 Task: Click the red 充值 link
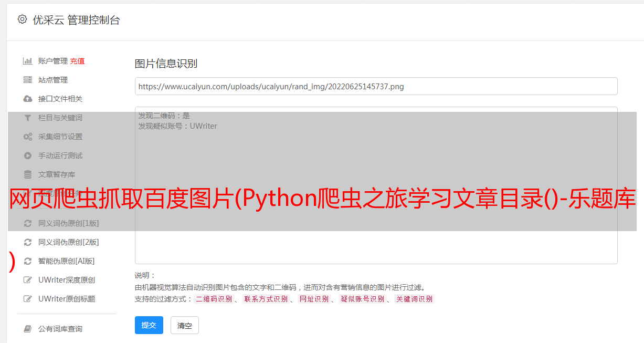(x=77, y=61)
